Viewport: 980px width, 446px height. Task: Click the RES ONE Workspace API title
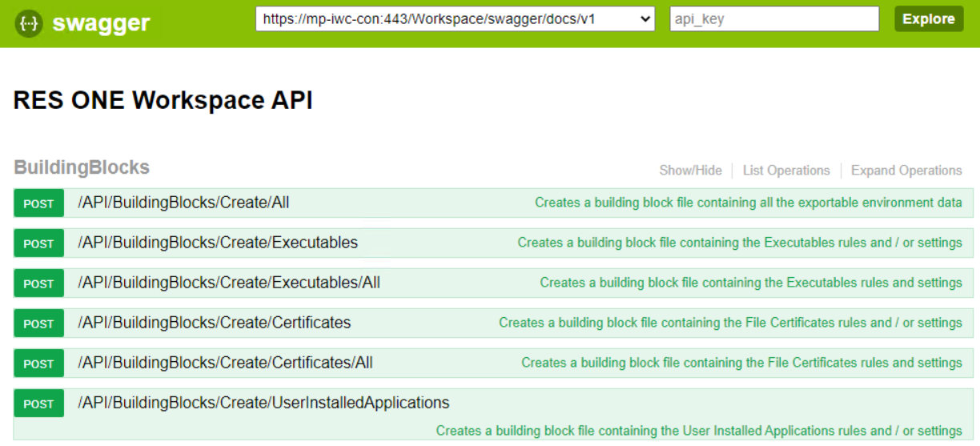click(163, 100)
